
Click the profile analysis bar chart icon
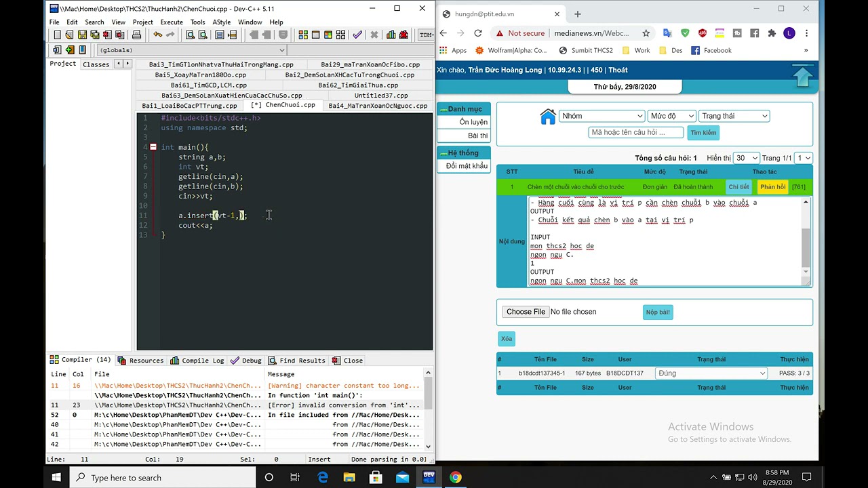click(391, 35)
